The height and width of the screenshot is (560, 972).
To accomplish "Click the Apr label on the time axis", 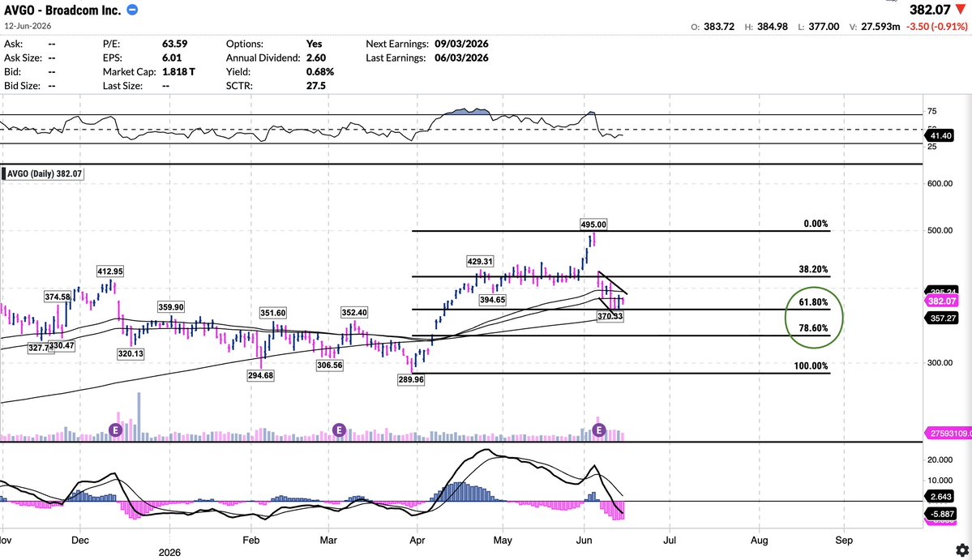I will tap(417, 541).
